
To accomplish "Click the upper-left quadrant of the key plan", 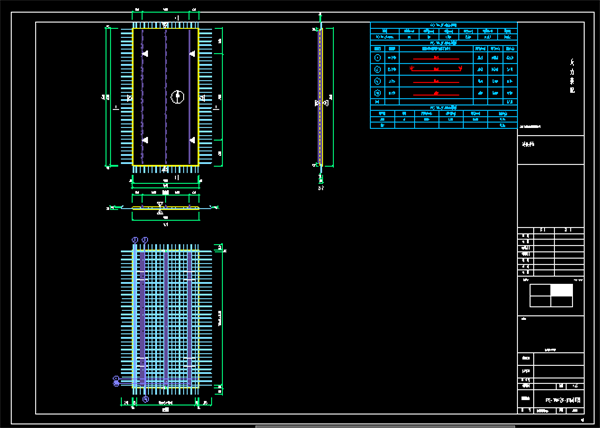I will (540, 290).
